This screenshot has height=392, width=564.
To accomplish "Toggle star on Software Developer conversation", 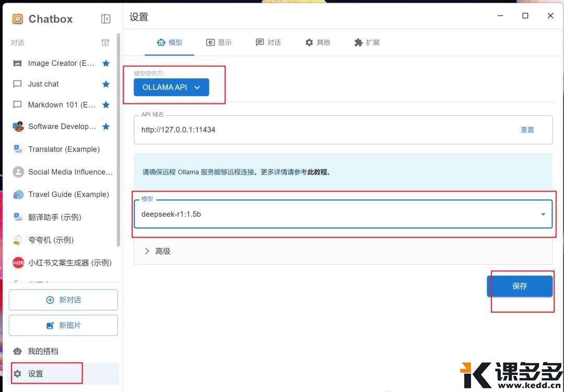I will coord(105,127).
